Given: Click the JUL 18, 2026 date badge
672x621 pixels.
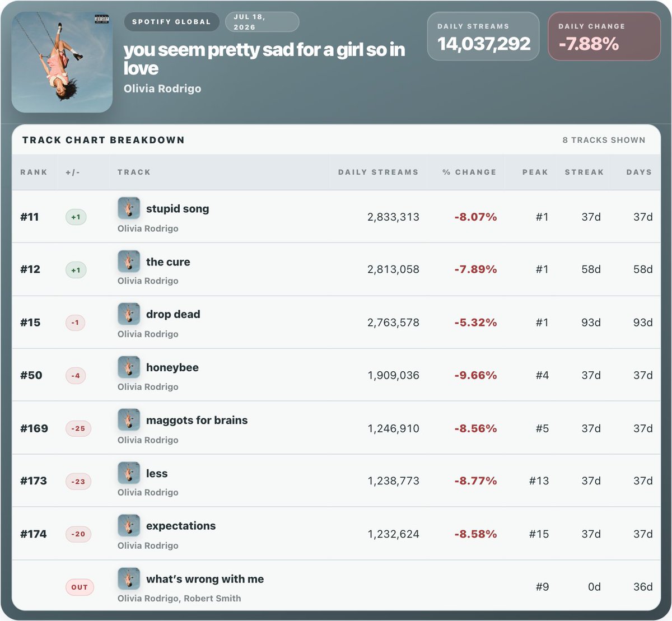Looking at the screenshot, I should point(262,22).
